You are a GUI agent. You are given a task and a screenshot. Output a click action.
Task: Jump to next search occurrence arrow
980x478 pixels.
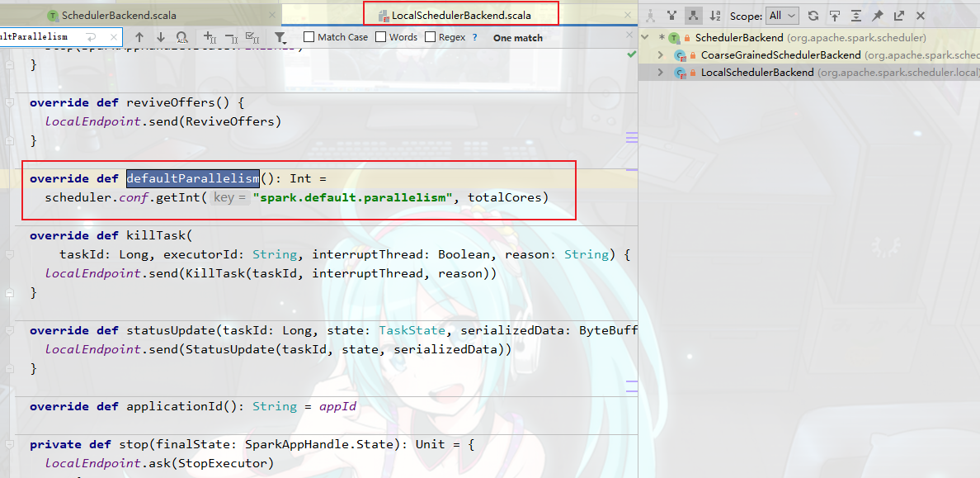pos(161,37)
